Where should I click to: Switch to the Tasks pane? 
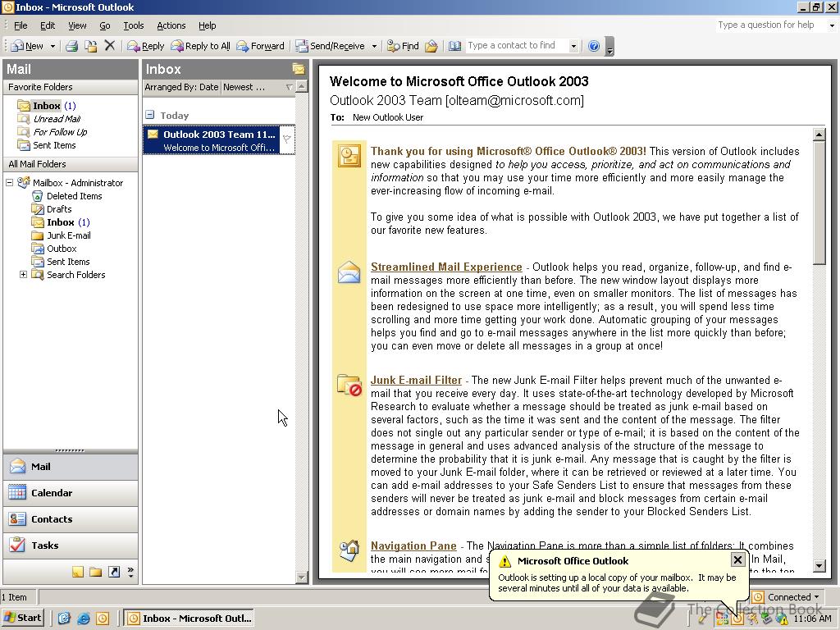point(71,546)
